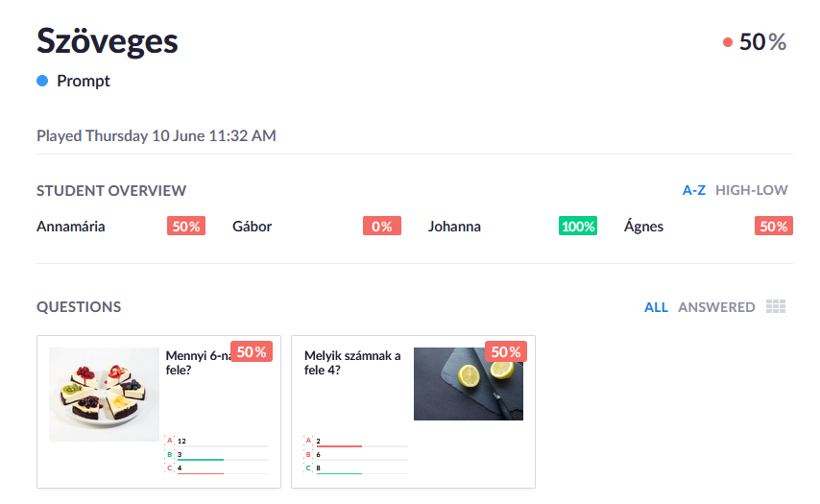Screen dimensions: 820x504
Task: Switch questions to grid view icon
Action: [x=776, y=306]
